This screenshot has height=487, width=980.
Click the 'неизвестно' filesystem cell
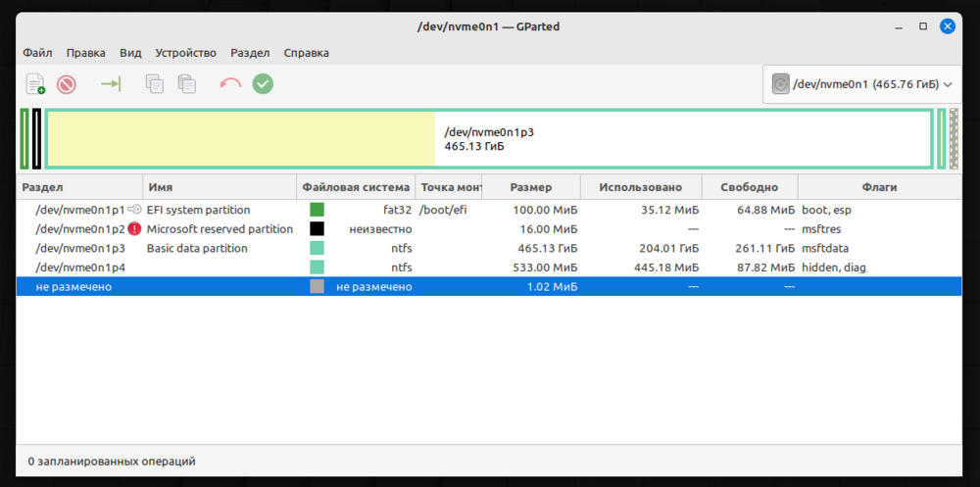coord(380,229)
